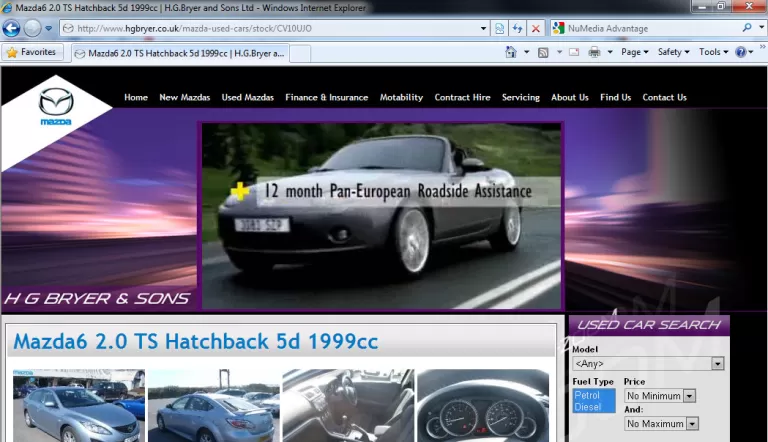The width and height of the screenshot is (768, 442).
Task: Expand the address bar history dropdown
Action: click(483, 28)
